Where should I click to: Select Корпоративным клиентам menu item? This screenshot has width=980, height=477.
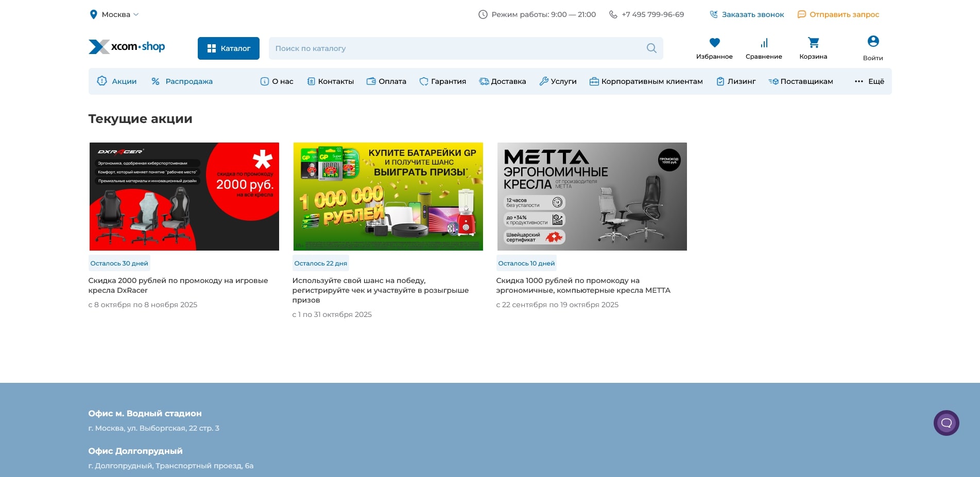tap(646, 81)
